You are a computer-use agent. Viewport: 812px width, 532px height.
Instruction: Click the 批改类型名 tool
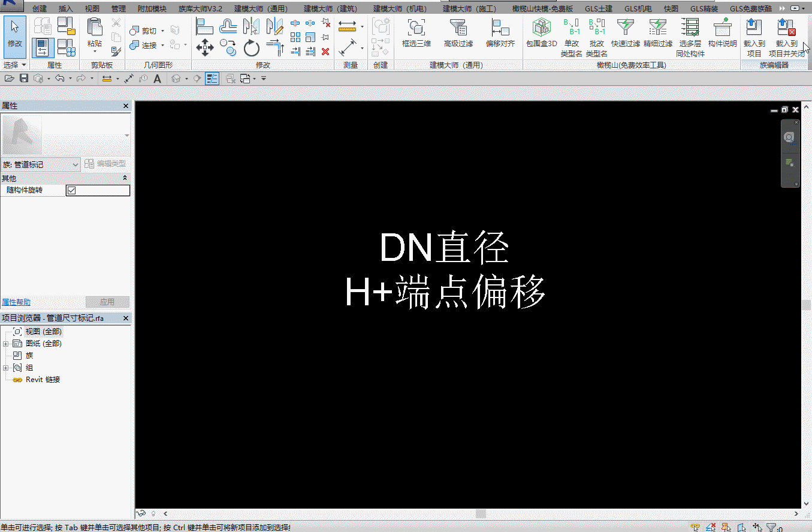click(x=597, y=37)
